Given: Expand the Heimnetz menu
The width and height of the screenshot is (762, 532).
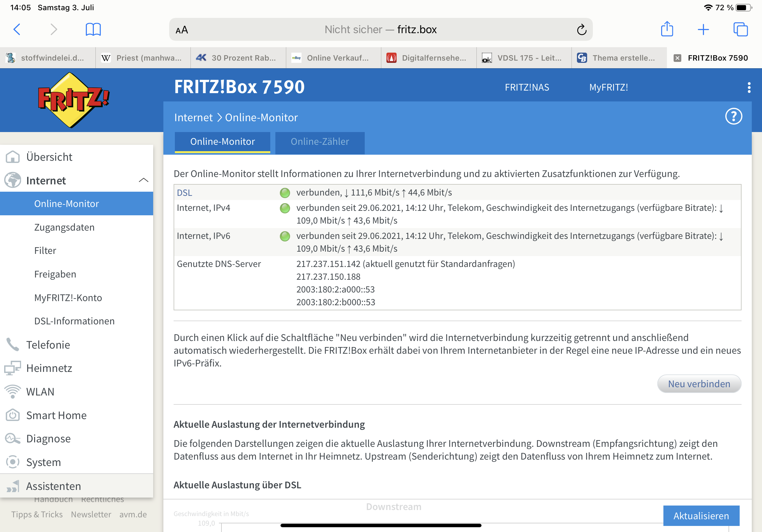Looking at the screenshot, I should pyautogui.click(x=49, y=368).
